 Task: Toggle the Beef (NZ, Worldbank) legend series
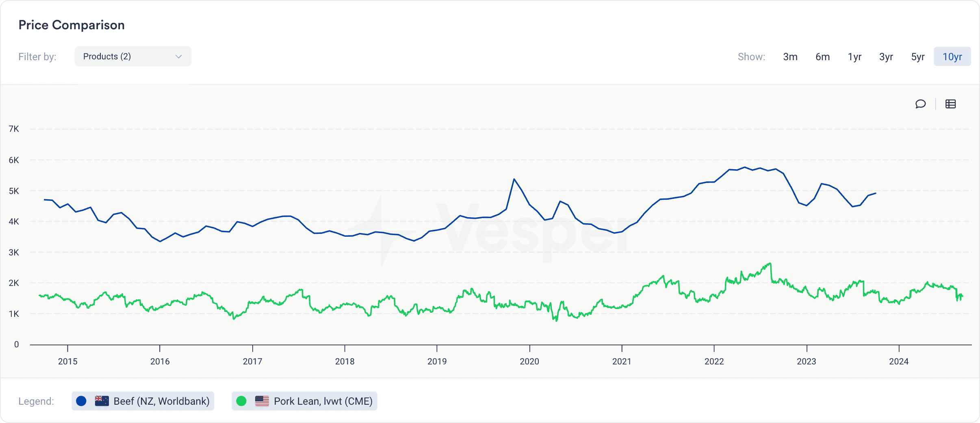coord(143,401)
